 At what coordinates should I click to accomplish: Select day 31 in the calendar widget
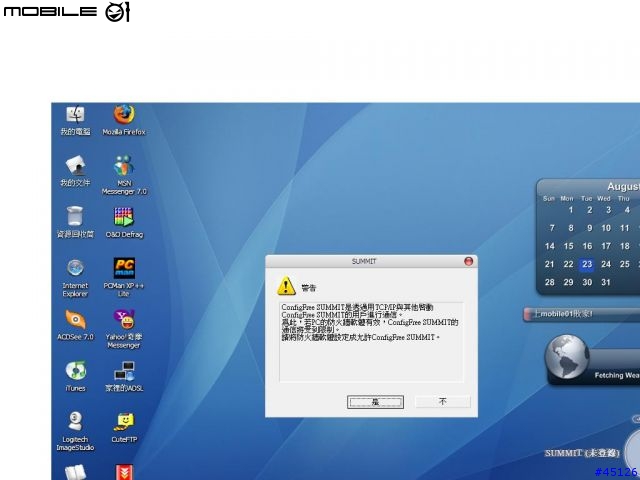[x=606, y=282]
